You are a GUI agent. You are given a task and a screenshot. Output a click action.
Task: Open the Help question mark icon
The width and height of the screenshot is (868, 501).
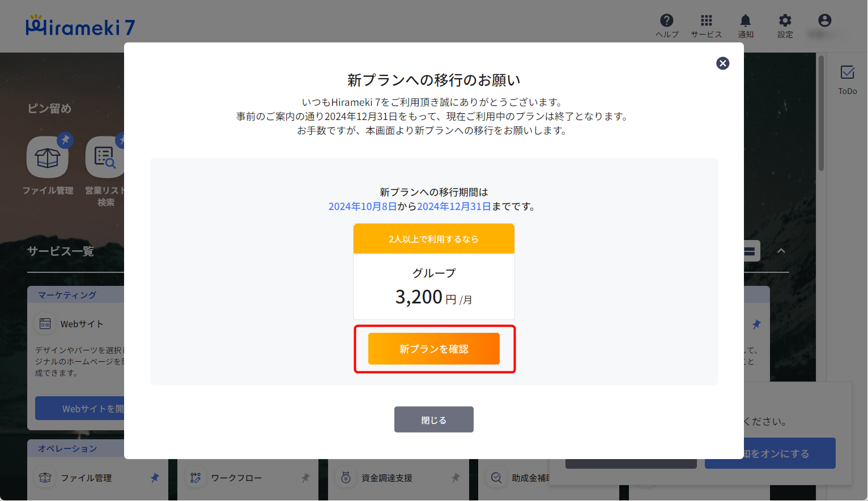click(667, 21)
